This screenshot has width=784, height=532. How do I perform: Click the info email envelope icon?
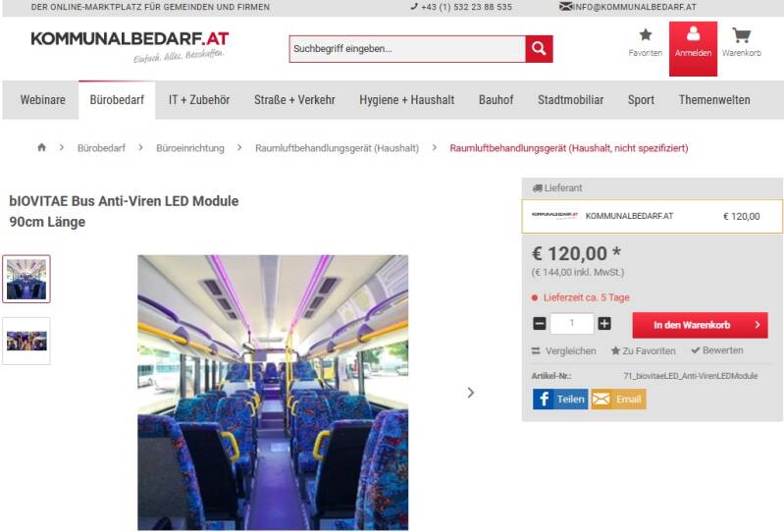coord(565,7)
